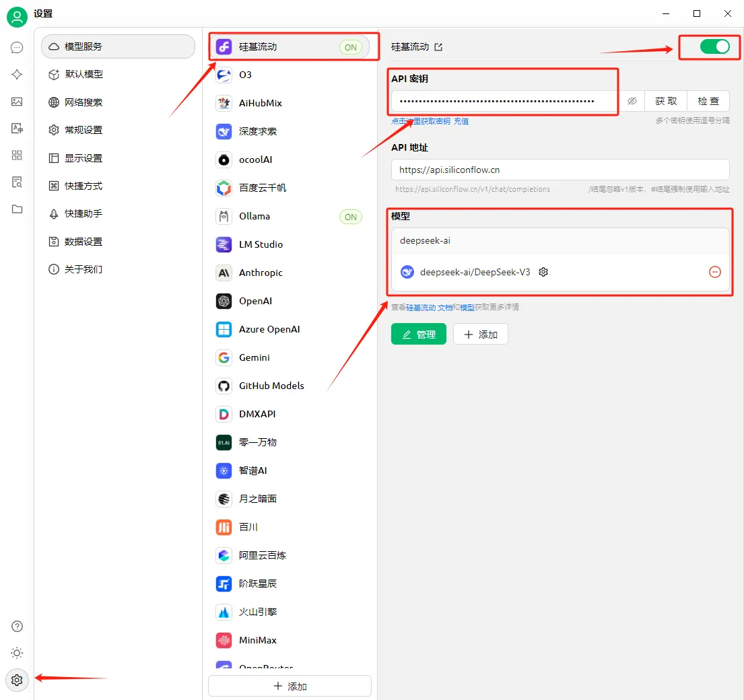Open the 充值 link

click(461, 121)
